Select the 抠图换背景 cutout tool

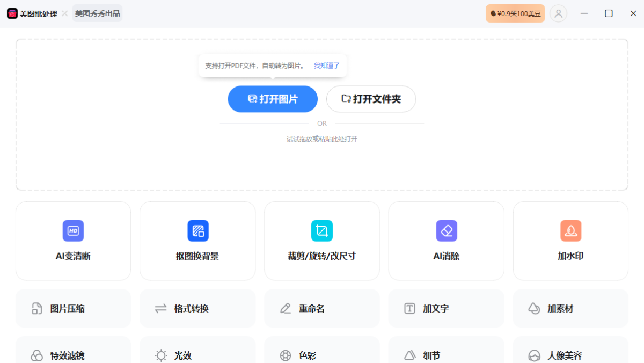coord(197,241)
